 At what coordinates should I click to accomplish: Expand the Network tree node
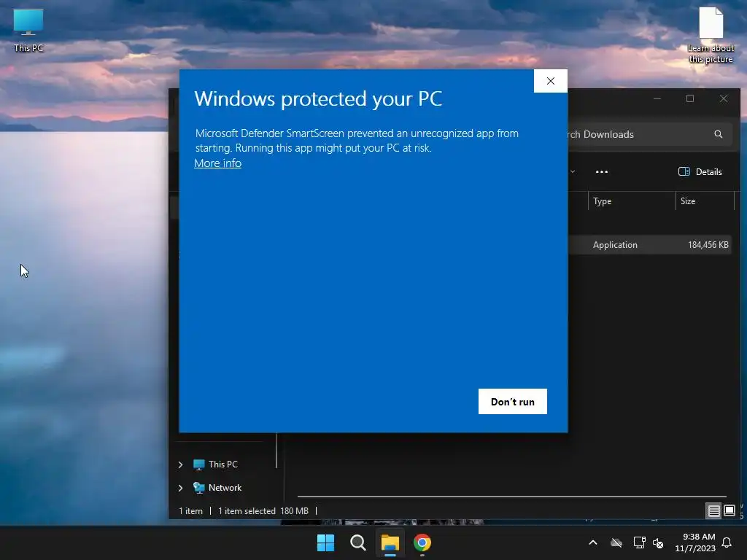pos(181,488)
